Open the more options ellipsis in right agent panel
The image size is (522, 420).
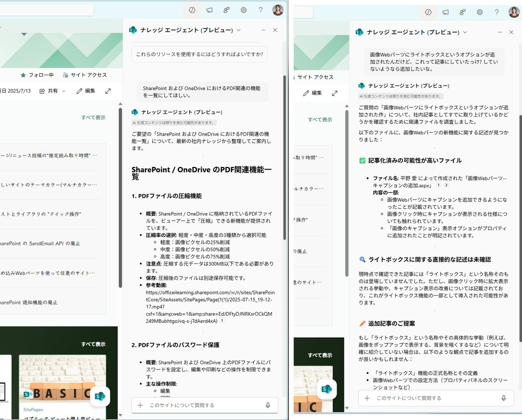coord(500,32)
